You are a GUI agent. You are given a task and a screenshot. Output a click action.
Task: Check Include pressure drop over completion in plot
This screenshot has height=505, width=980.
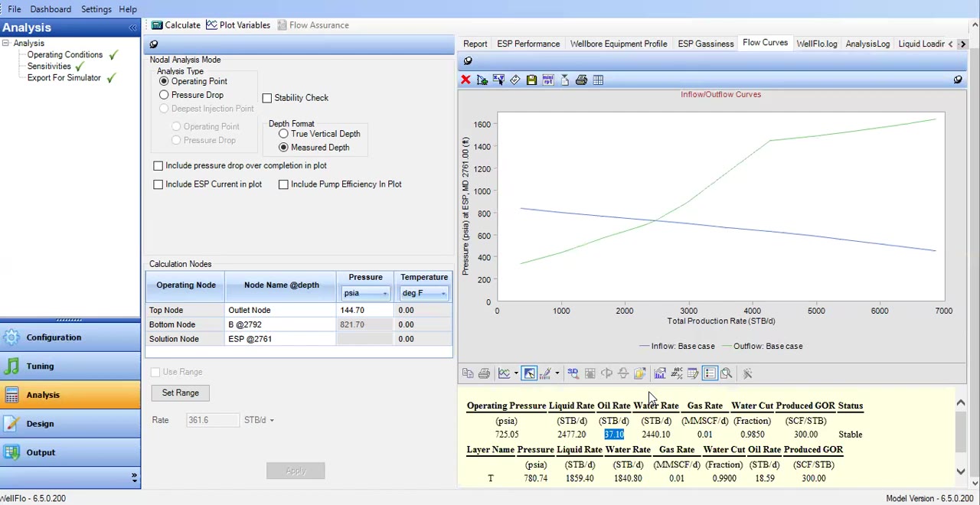click(158, 165)
